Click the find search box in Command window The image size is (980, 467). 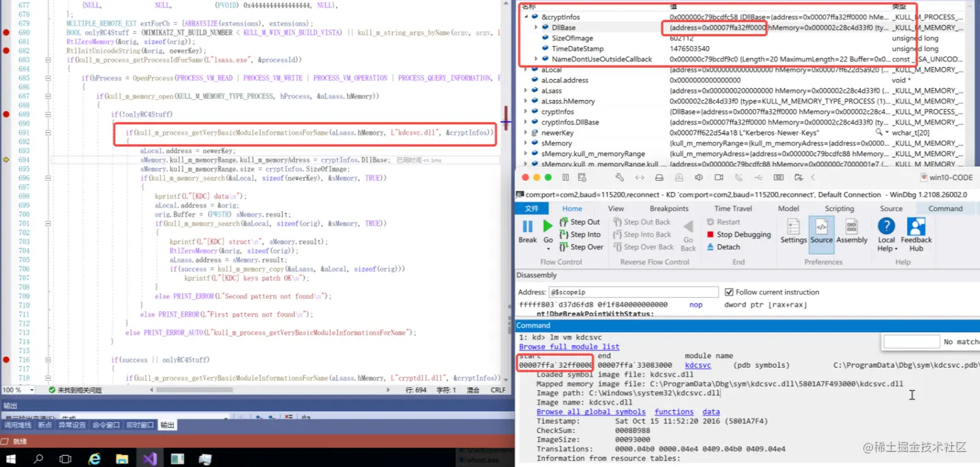coord(912,341)
